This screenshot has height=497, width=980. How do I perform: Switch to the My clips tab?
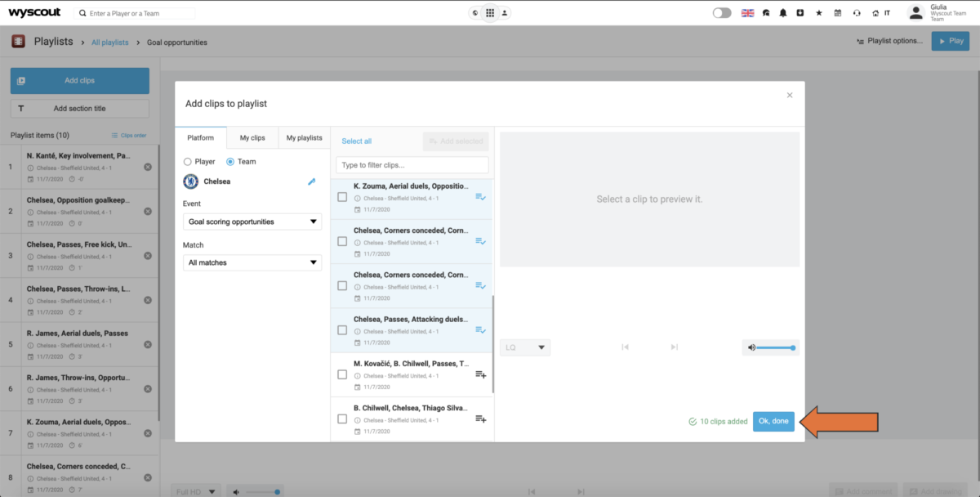point(252,137)
